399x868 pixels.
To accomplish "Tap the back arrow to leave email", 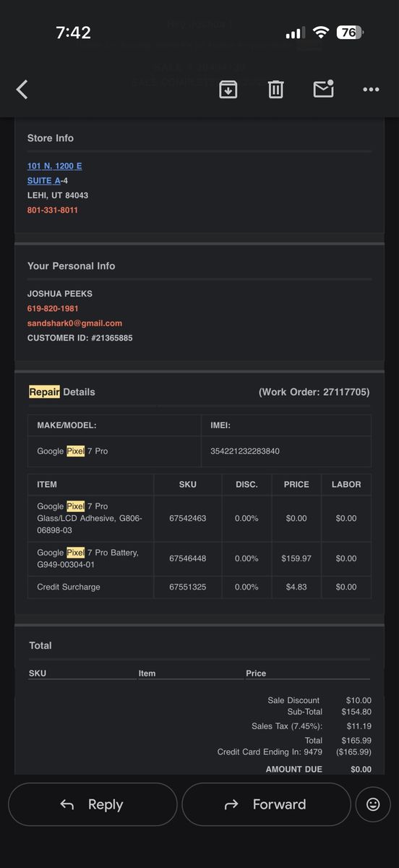I will click(x=22, y=90).
